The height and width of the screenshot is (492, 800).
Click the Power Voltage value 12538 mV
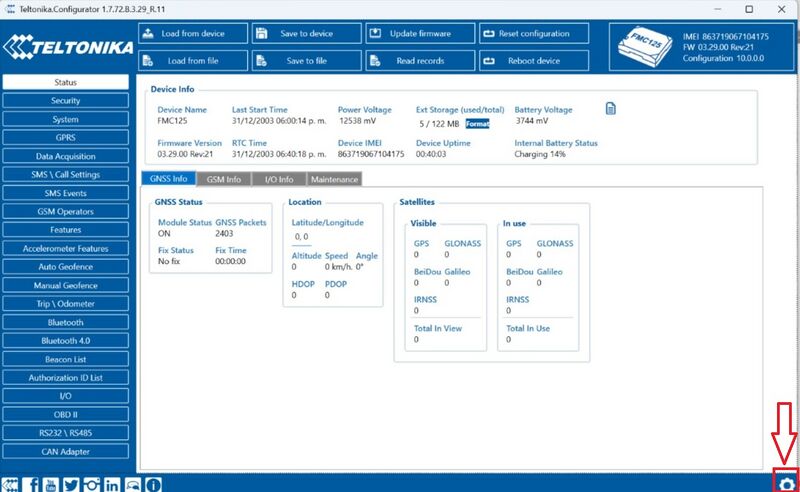[358, 120]
